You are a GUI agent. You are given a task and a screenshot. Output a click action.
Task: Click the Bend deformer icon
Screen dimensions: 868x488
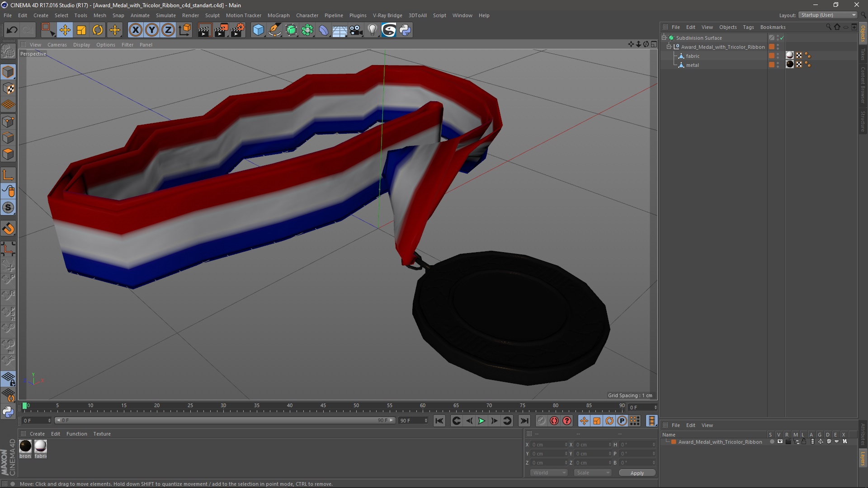(324, 30)
